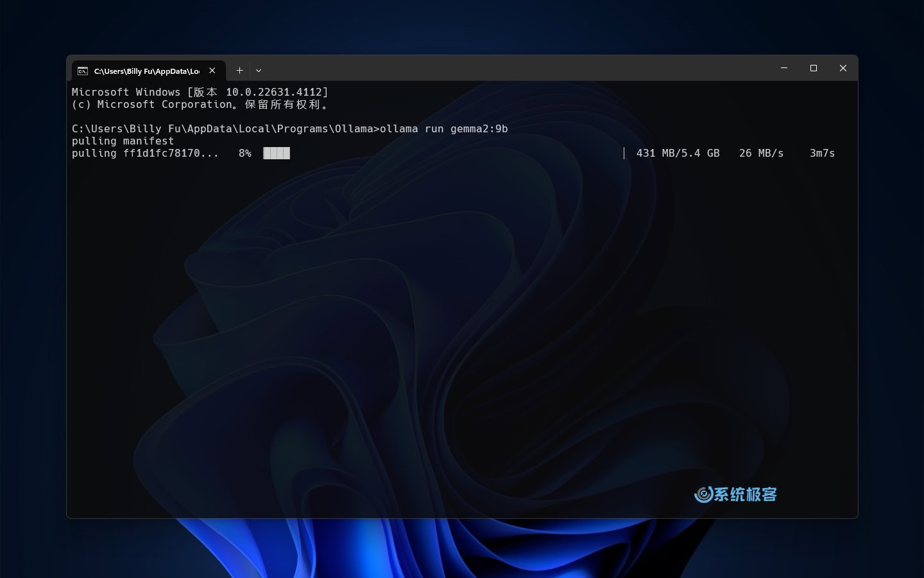Close the current terminal tab
The width and height of the screenshot is (924, 578).
[x=212, y=71]
